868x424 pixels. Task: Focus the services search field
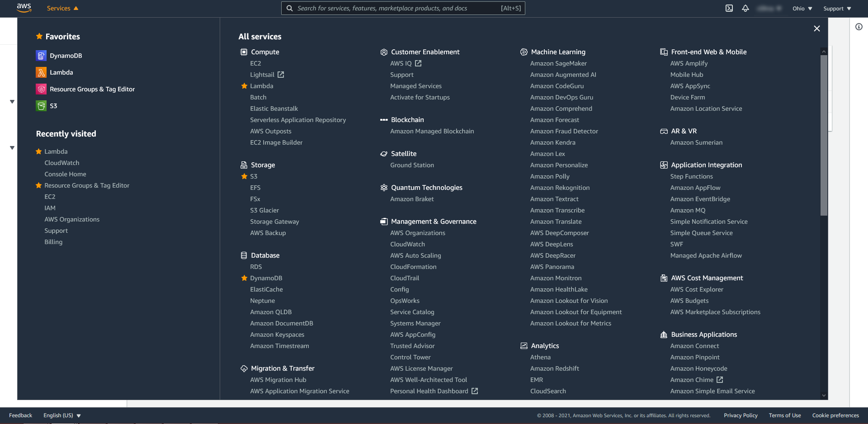click(x=403, y=8)
